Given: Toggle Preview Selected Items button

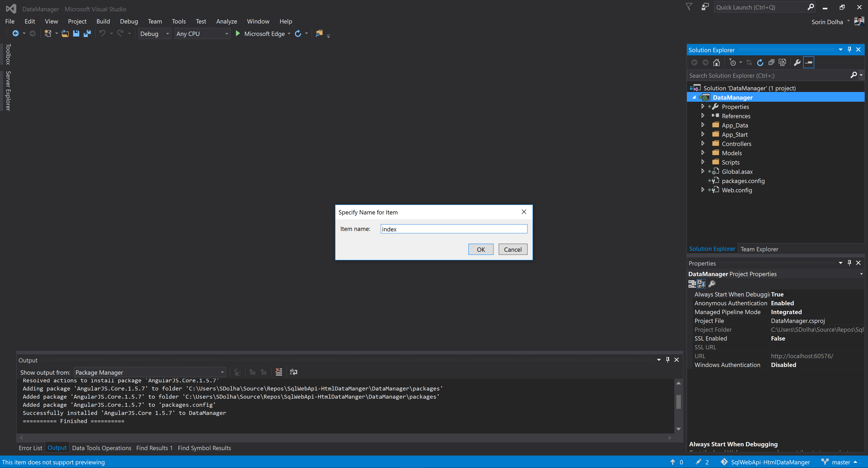Looking at the screenshot, I should click(x=809, y=62).
